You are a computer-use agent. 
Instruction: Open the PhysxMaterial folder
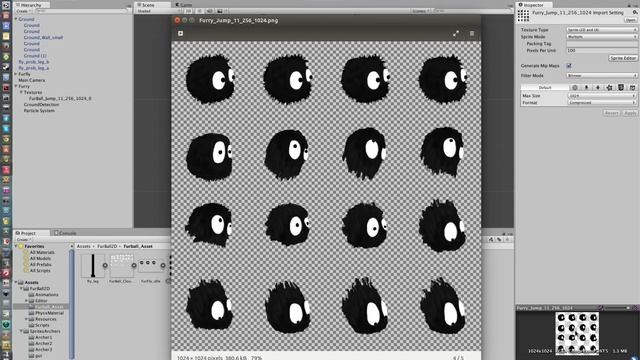[x=49, y=313]
